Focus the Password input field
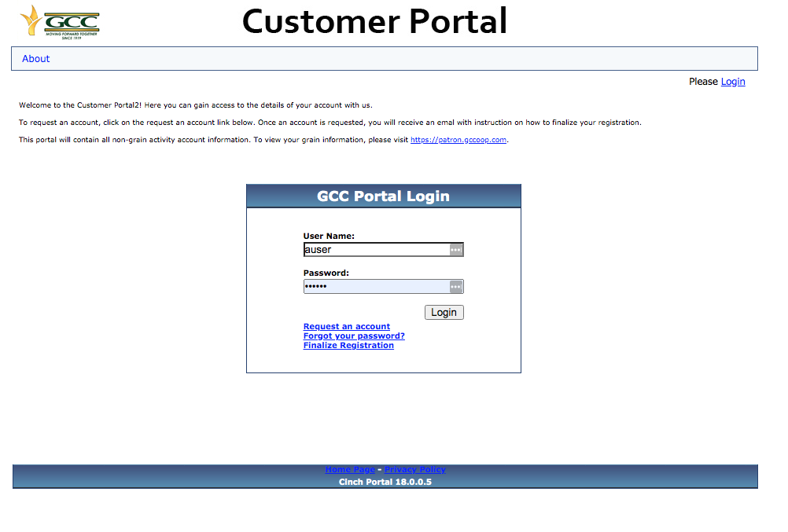 374,287
